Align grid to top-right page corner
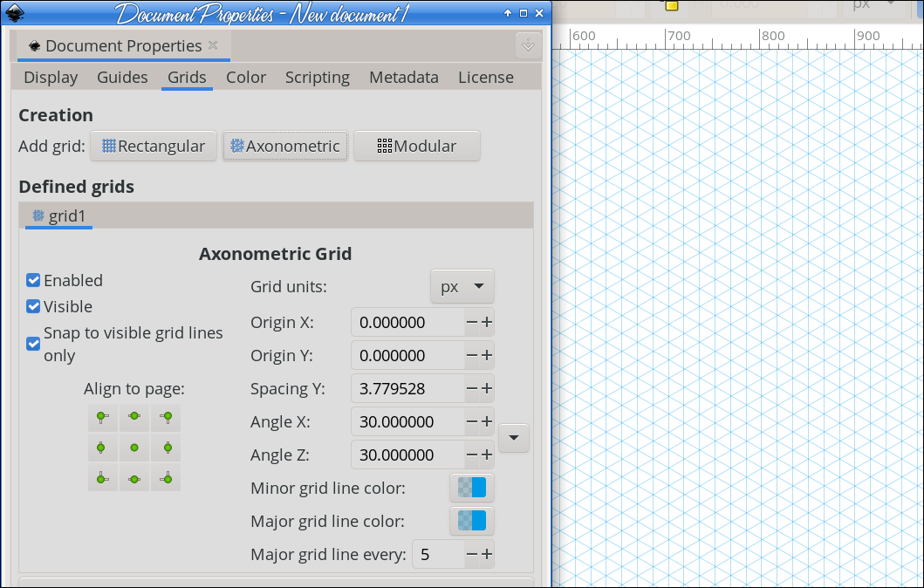 (166, 418)
